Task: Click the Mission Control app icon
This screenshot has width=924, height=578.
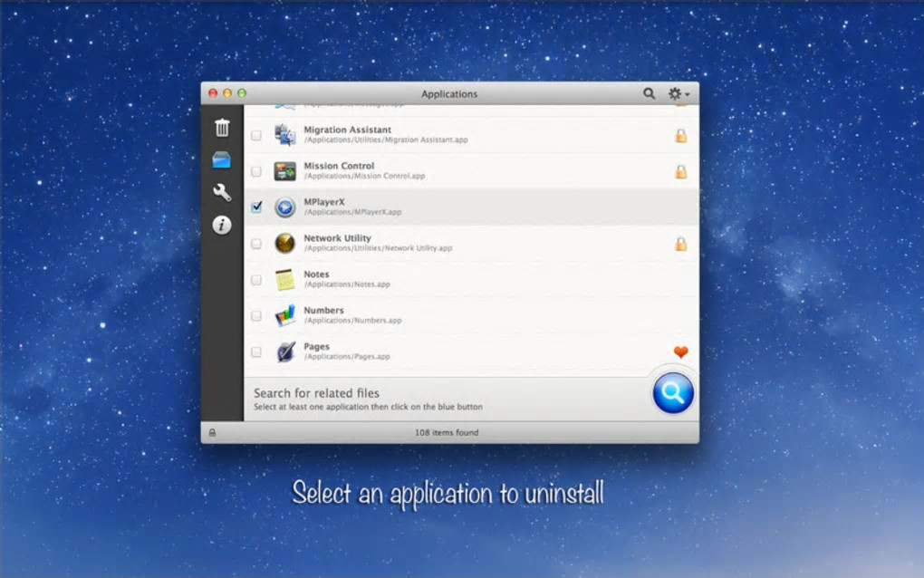Action: coord(285,171)
